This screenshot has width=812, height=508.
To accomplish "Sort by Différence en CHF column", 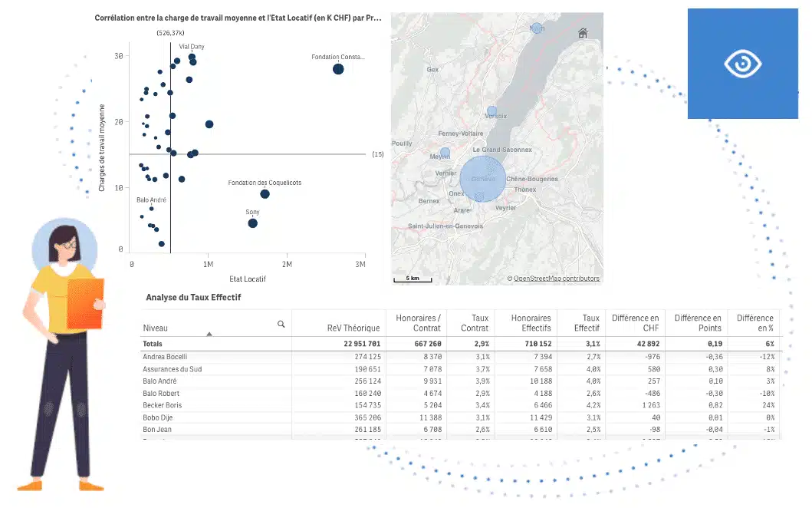I will click(x=635, y=322).
